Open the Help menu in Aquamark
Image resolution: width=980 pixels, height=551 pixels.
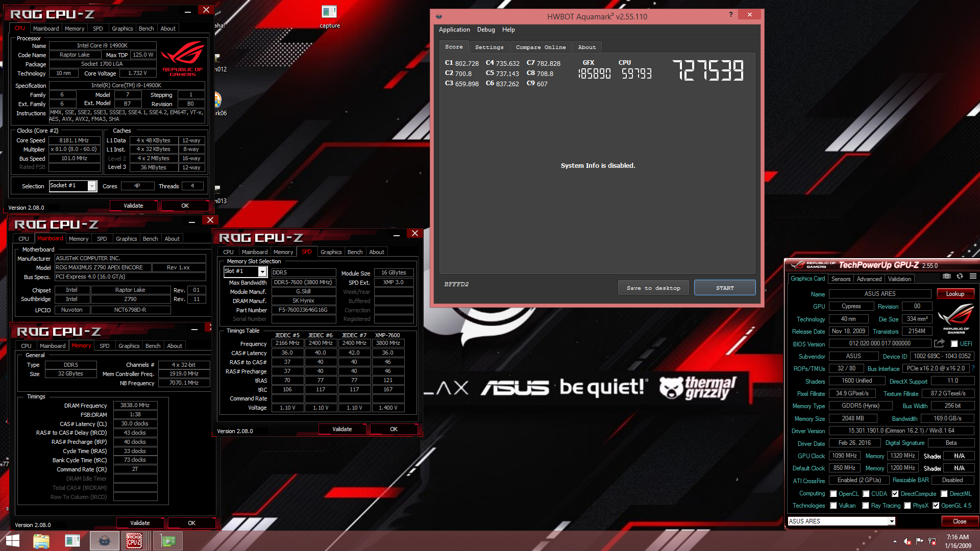point(508,30)
